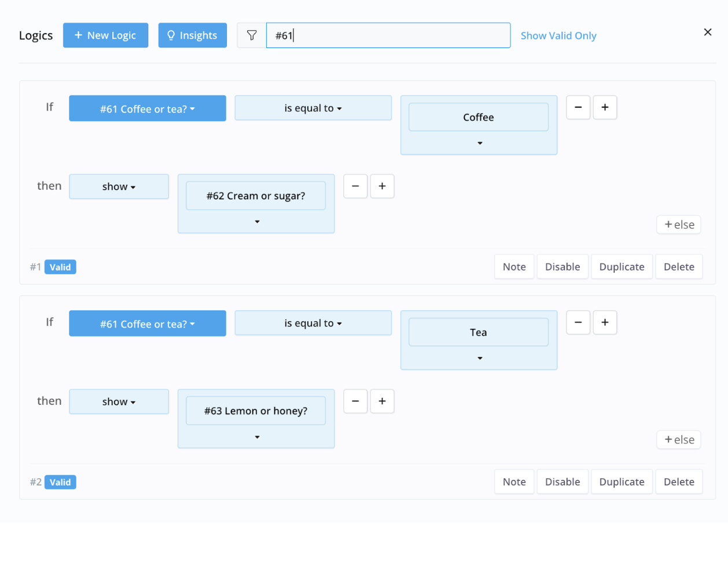Image resolution: width=728 pixels, height=561 pixels.
Task: Disable logic rule #2
Action: (x=562, y=482)
